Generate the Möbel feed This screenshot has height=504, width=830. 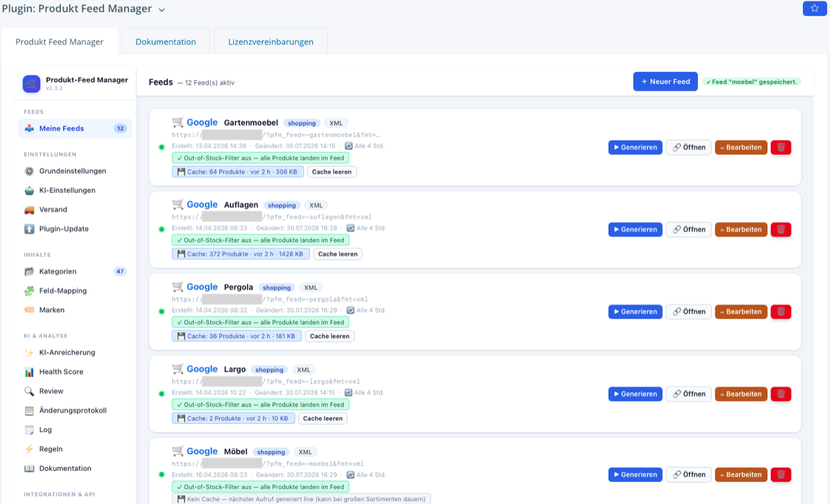point(635,475)
